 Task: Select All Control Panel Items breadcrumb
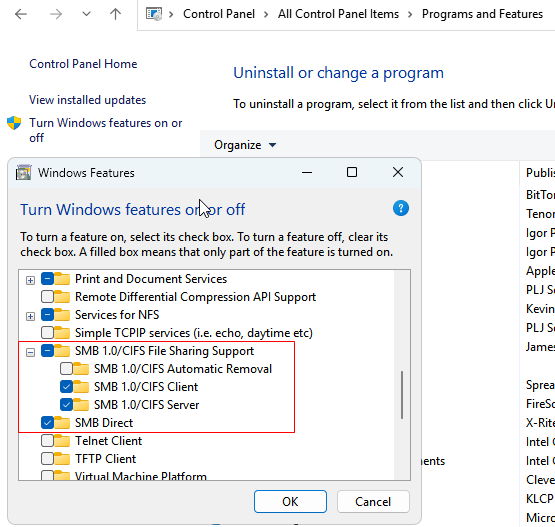[x=338, y=14]
